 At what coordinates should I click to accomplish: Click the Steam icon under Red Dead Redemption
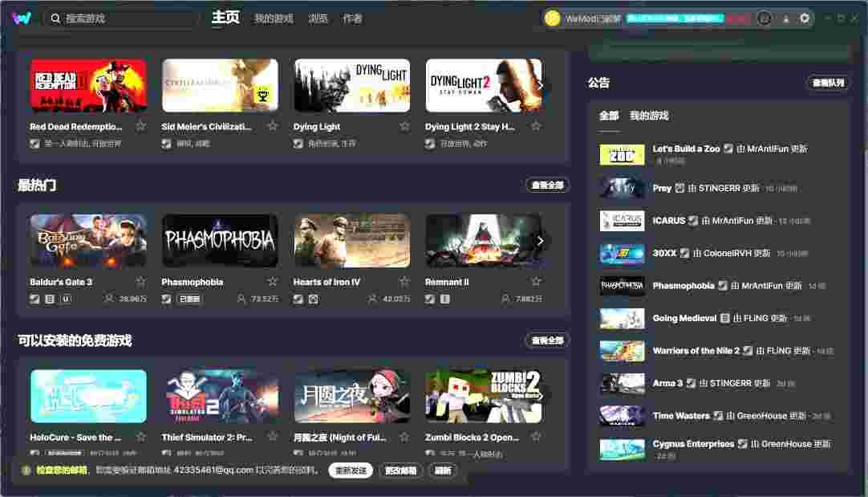34,144
